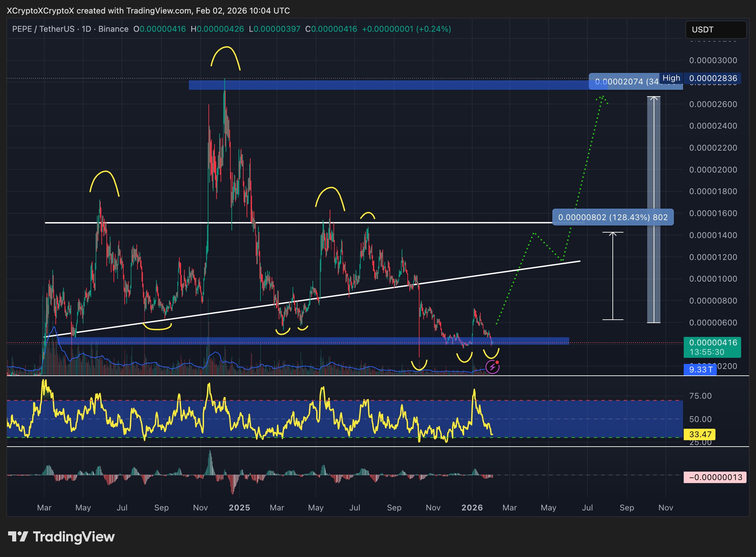Viewport: 756px width, 557px height.
Task: Click the Binance exchange name in the legend
Action: click(112, 29)
